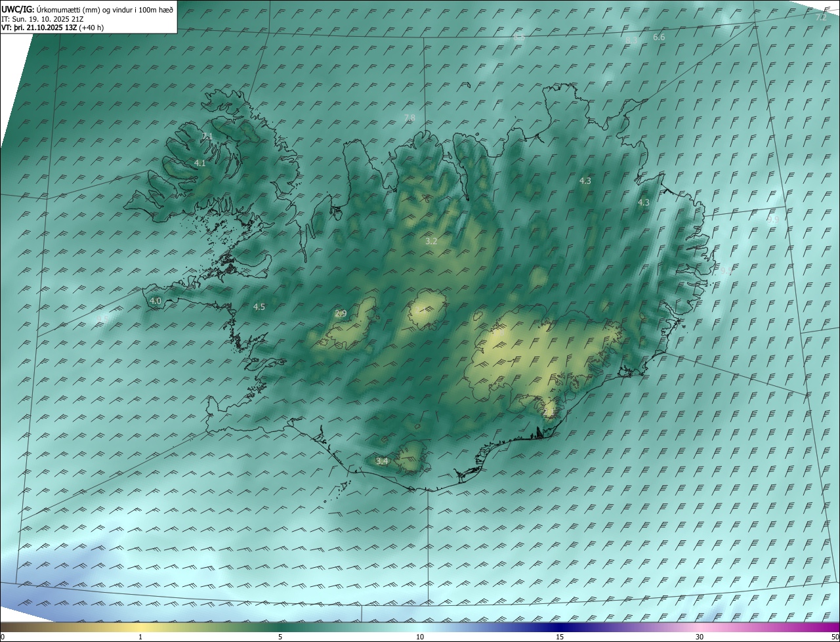Select the 50 tick label on the color scale
Viewport: 840px width, 642px height.
point(835,637)
